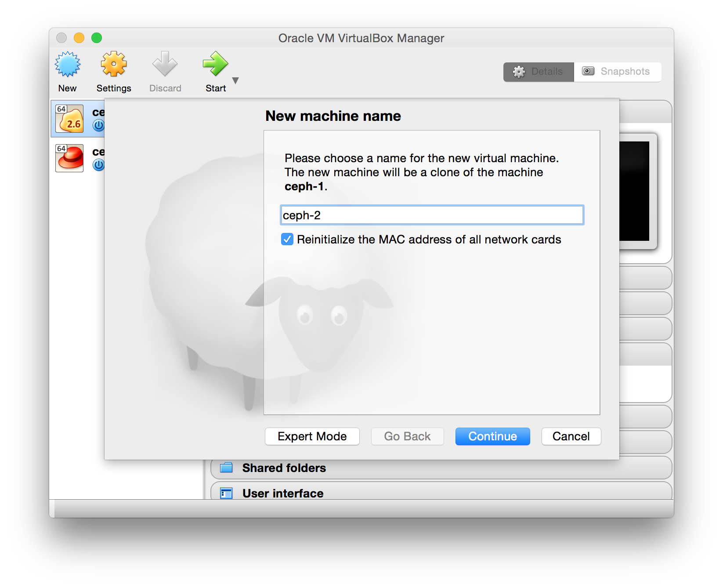Select the Red Hat VM icon in list
This screenshot has width=723, height=588.
tap(69, 158)
